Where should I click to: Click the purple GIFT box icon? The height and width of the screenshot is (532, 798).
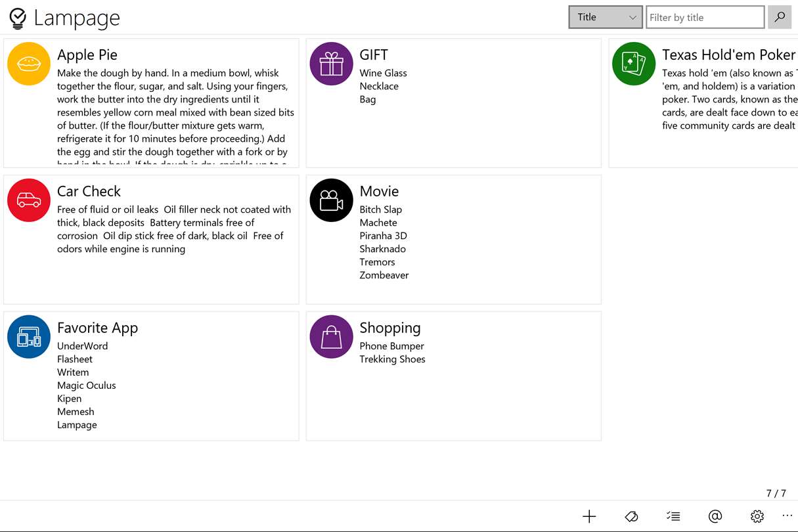(x=331, y=64)
